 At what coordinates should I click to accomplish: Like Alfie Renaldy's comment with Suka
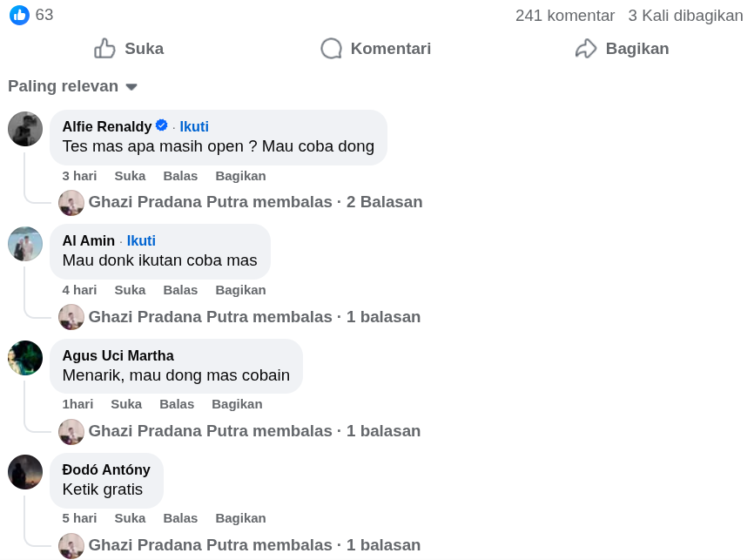click(130, 176)
